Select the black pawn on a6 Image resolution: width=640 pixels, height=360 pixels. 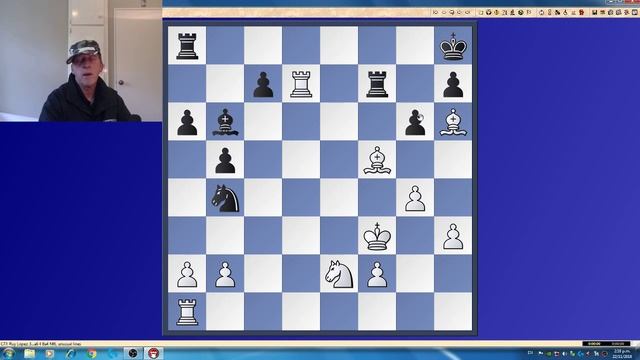187,123
